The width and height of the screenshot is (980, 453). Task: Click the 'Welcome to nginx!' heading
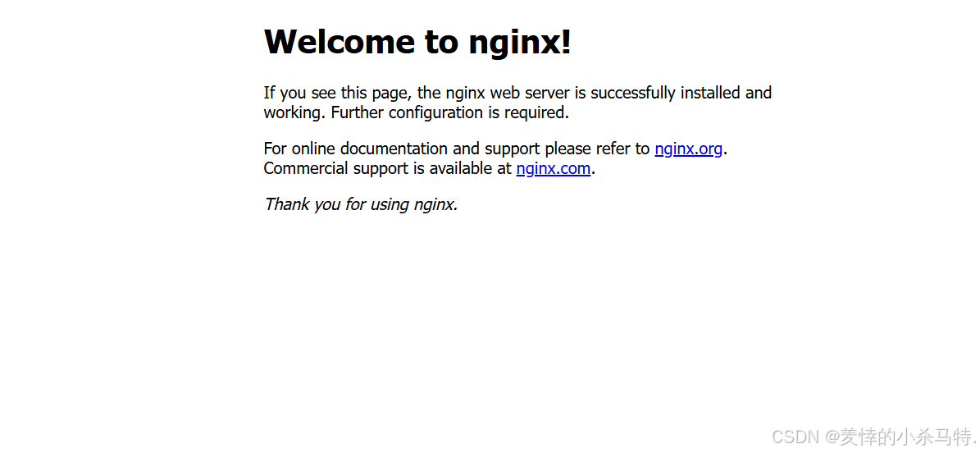click(x=417, y=42)
